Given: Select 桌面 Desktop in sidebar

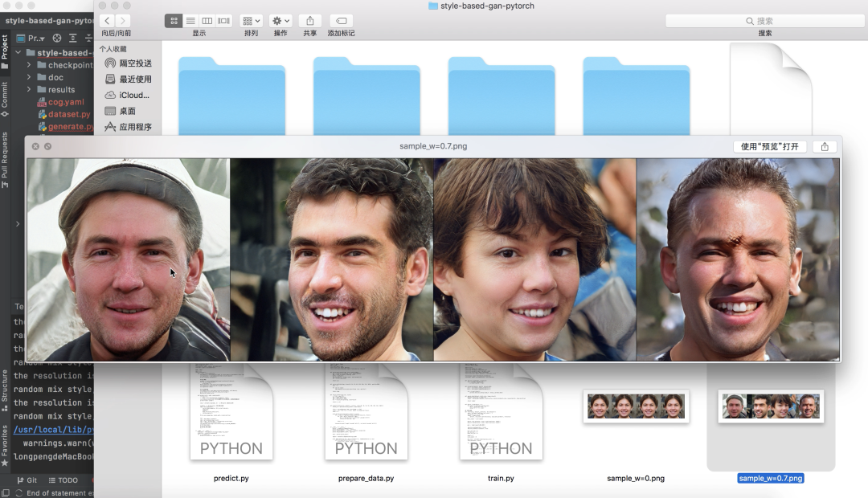Looking at the screenshot, I should coord(121,111).
